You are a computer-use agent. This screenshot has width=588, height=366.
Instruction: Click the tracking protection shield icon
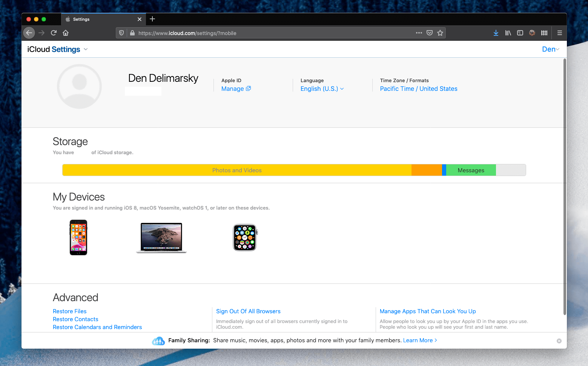coord(121,33)
